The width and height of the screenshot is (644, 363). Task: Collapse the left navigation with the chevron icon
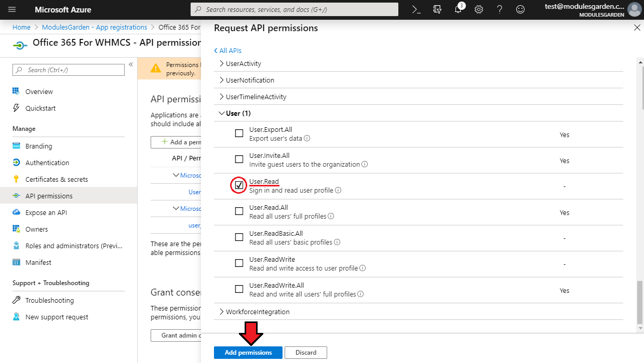[x=131, y=64]
